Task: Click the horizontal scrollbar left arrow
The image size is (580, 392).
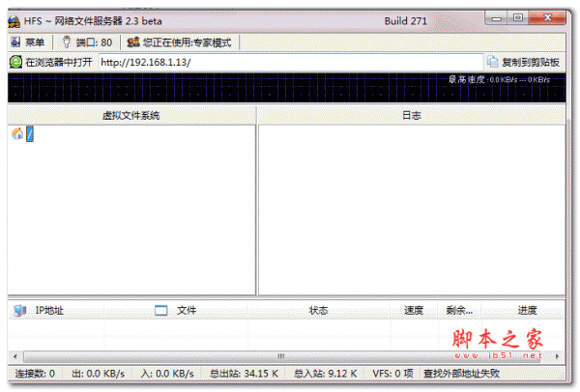Action: tap(14, 356)
